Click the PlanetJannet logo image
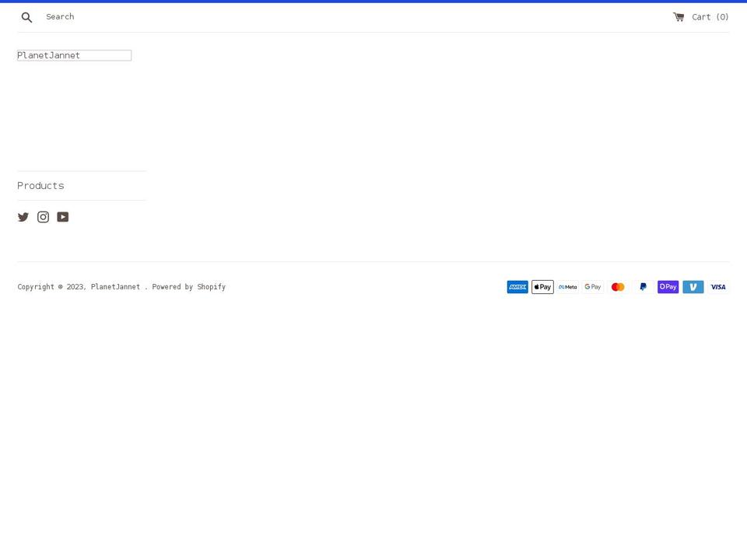This screenshot has width=747, height=560. [x=75, y=55]
